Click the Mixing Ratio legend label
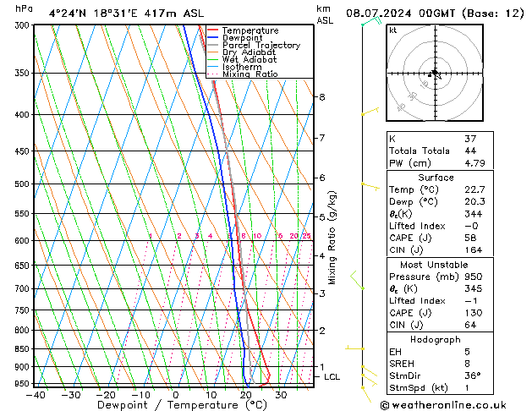 (x=250, y=74)
